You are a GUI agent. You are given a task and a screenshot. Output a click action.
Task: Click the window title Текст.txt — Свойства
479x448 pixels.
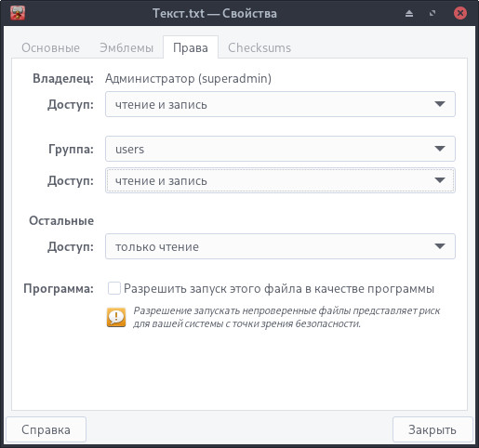point(215,13)
